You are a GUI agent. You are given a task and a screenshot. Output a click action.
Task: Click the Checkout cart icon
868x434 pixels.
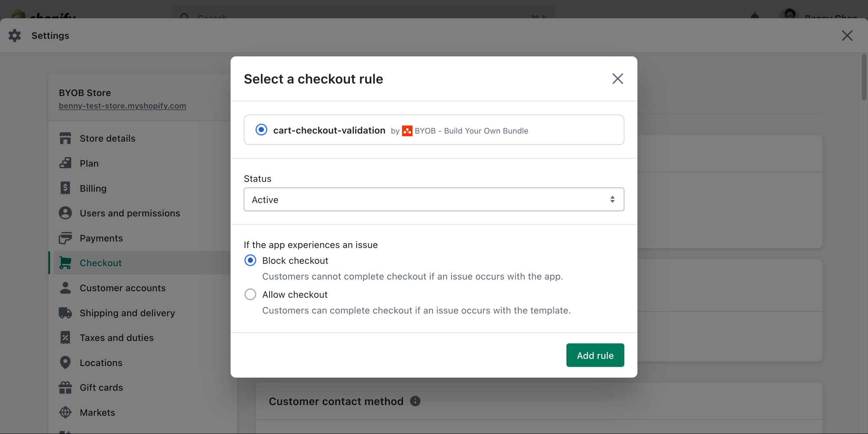pos(65,263)
